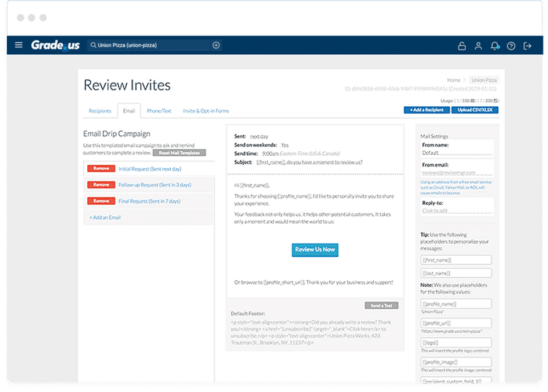Click the Union Pizza search field
Viewport: 548px width, 392px height.
(x=150, y=45)
